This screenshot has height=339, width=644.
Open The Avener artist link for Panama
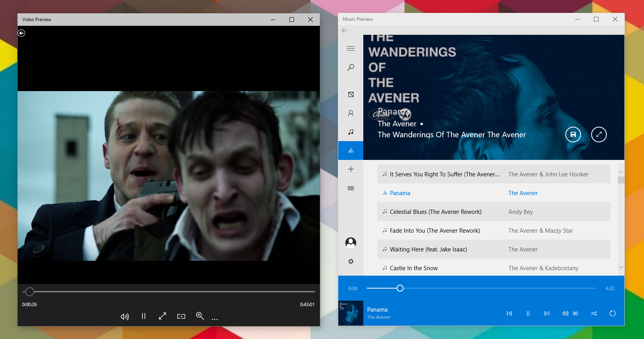point(523,193)
